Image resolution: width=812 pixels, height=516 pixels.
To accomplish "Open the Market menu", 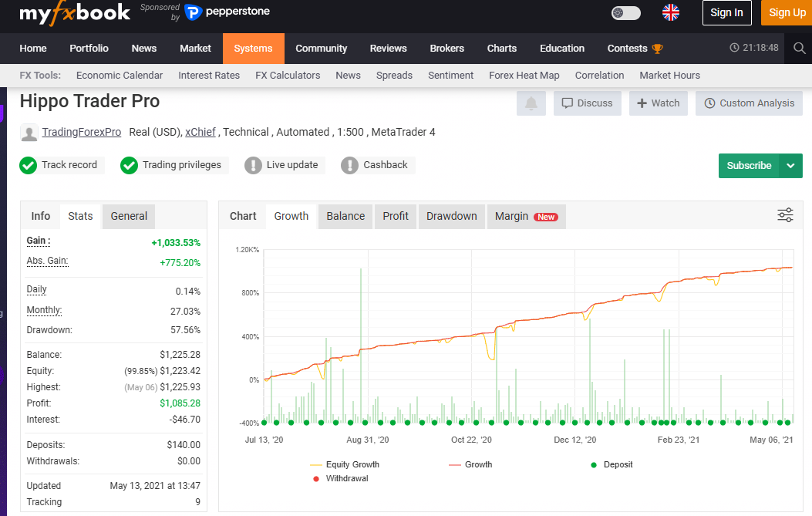I will click(195, 48).
